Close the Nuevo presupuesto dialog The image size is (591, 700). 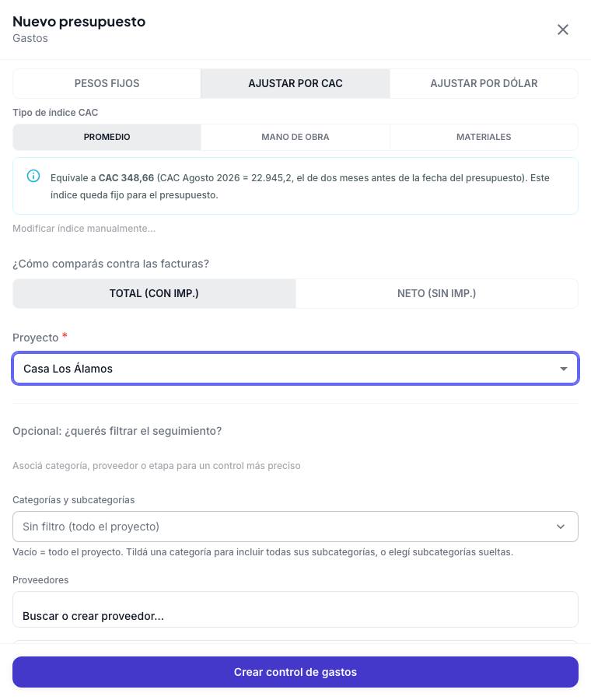(563, 30)
